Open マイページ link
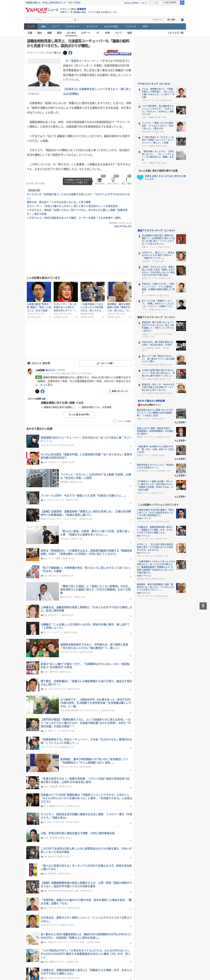Image resolution: width=210 pixels, height=980 pixels. (x=157, y=20)
